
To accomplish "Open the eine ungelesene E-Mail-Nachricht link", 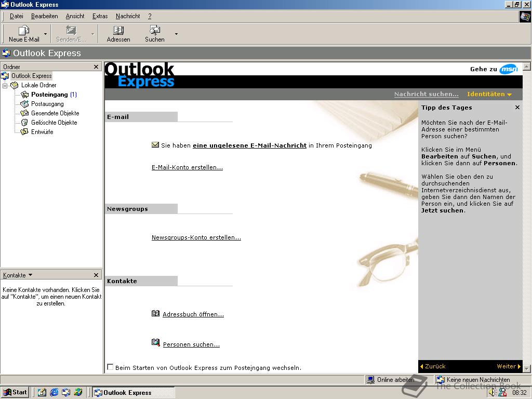I will pos(249,145).
